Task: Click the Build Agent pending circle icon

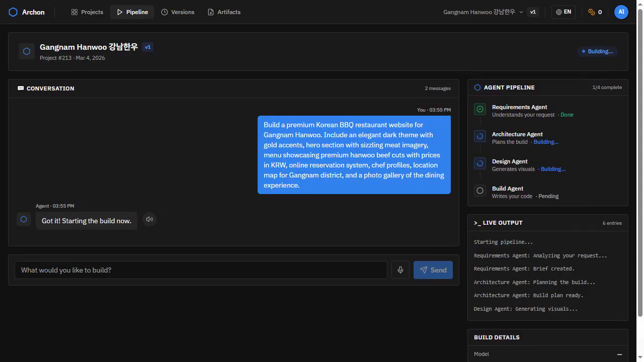Action: coord(480,191)
